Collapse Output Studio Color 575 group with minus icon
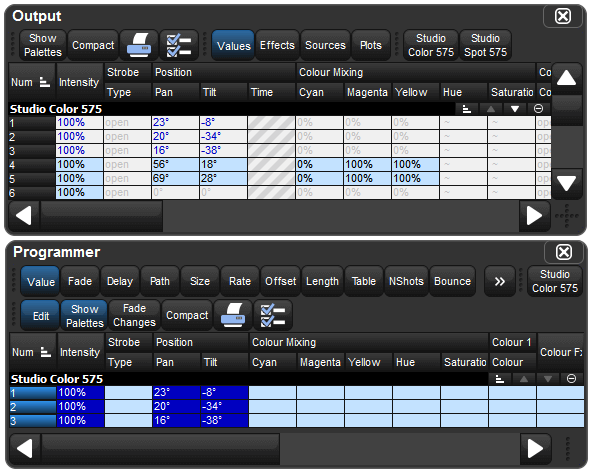The image size is (592, 472). 538,109
